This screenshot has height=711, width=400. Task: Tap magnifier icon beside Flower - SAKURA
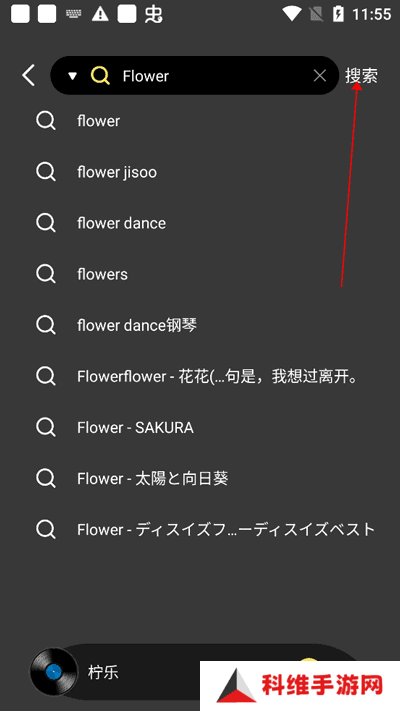46,428
